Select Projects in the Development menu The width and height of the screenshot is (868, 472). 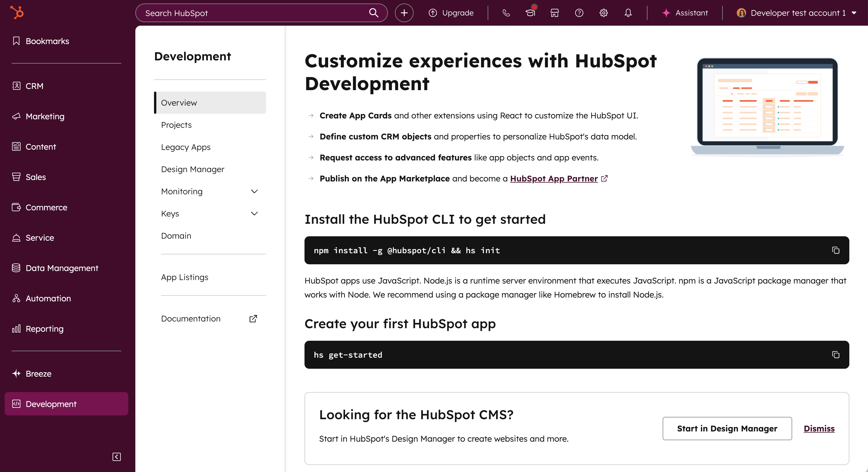[x=176, y=125]
